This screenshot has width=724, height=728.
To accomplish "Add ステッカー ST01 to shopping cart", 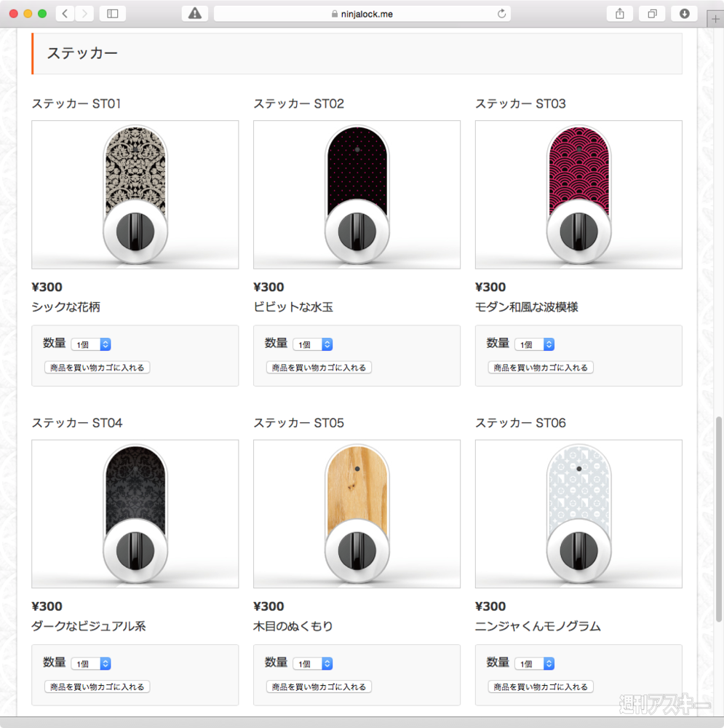I will pyautogui.click(x=97, y=368).
